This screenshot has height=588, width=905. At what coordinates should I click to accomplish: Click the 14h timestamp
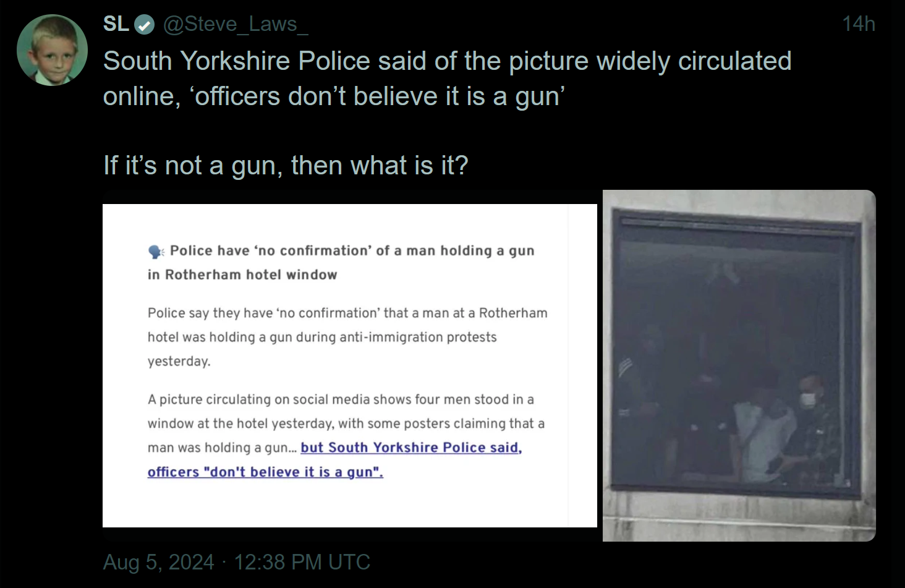(x=859, y=24)
